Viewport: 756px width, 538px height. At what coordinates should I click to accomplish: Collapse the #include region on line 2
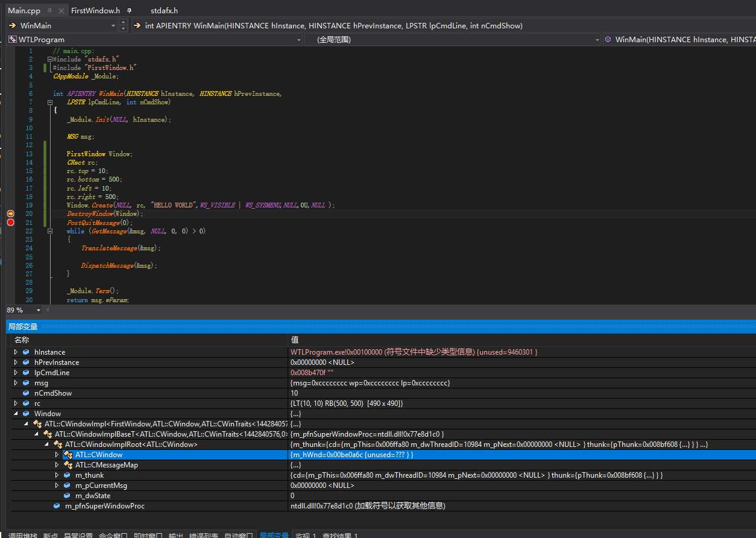(50, 60)
